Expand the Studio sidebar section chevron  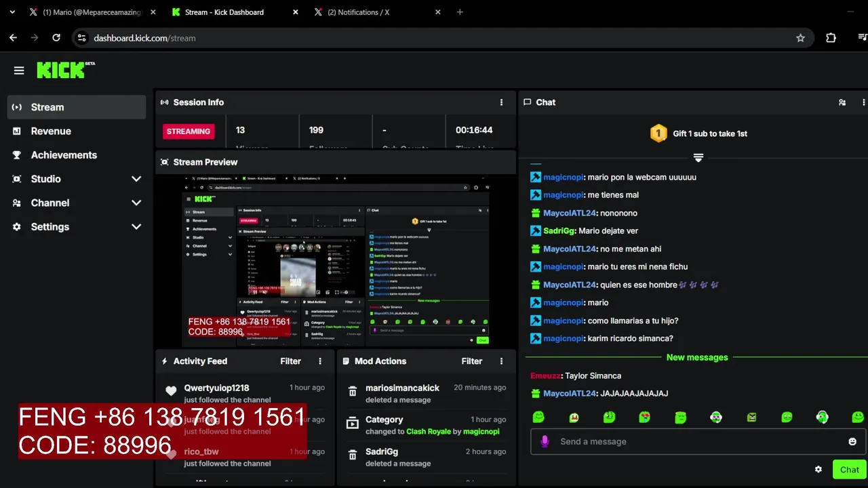tap(136, 179)
